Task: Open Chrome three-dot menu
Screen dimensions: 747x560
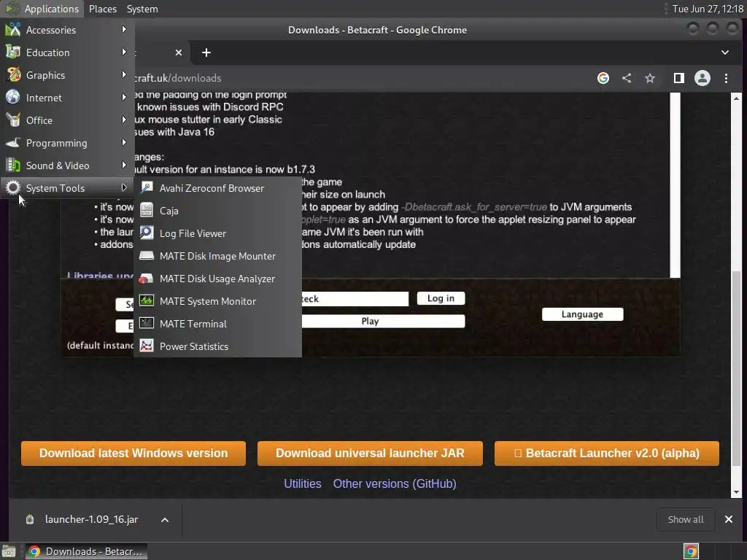Action: pos(726,78)
